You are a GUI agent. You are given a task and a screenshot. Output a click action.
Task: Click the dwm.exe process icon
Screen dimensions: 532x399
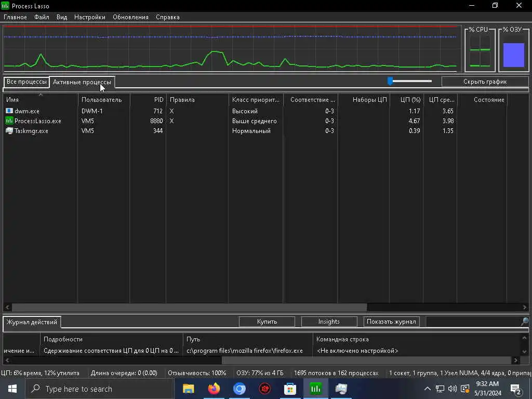[x=9, y=111]
